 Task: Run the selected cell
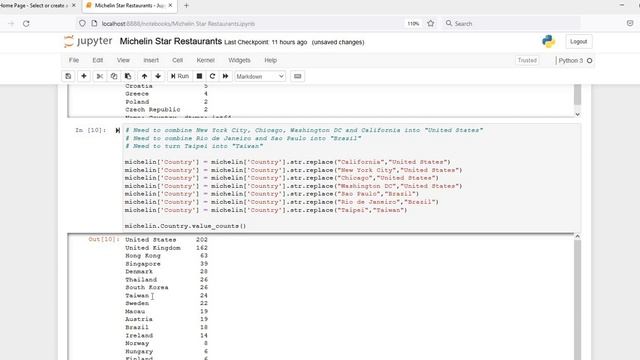coord(180,76)
